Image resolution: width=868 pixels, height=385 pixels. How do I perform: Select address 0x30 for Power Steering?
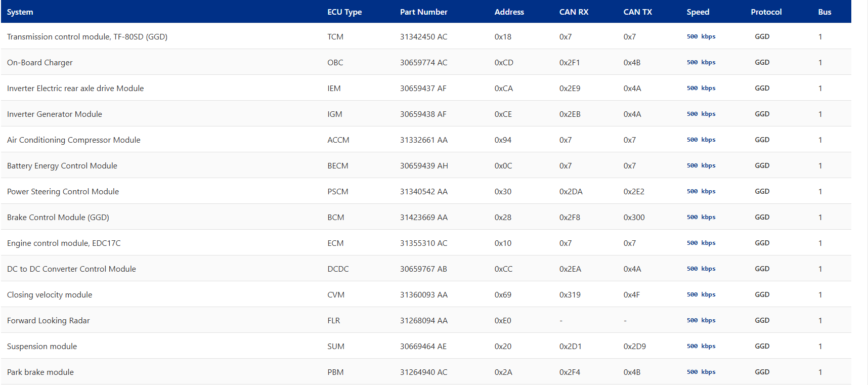tap(503, 192)
